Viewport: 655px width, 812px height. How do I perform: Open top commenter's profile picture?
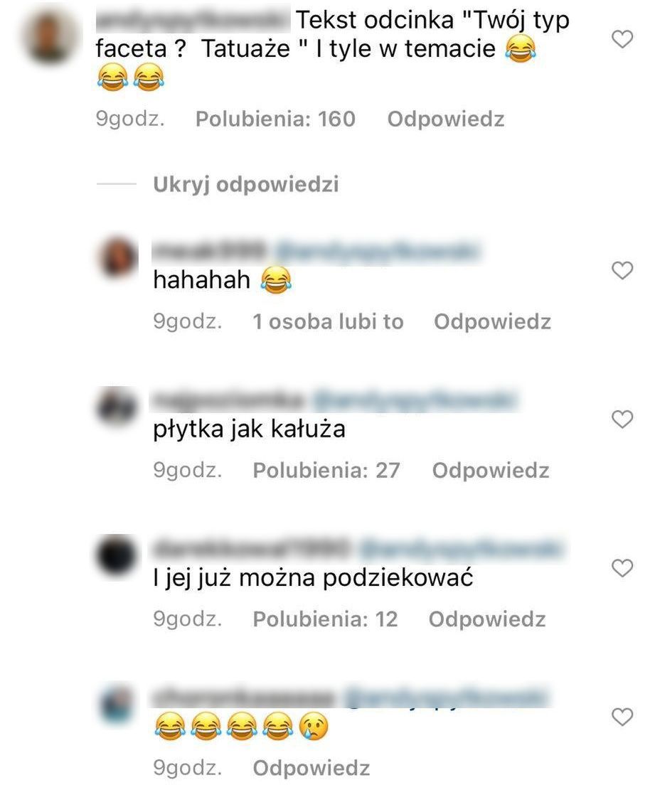pyautogui.click(x=49, y=37)
